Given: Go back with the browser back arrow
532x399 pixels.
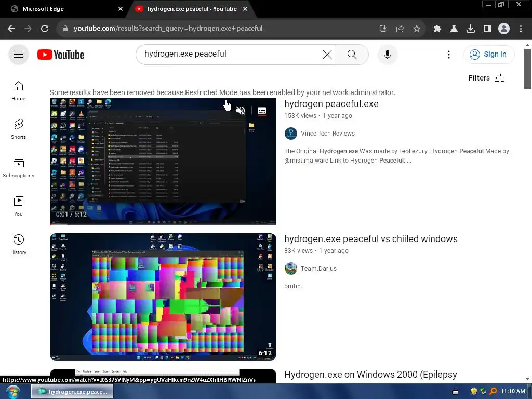Looking at the screenshot, I should (11, 29).
